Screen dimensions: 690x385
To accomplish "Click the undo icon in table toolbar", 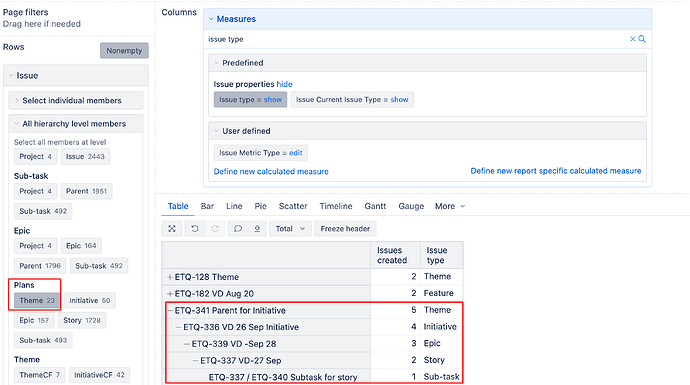I will point(195,229).
